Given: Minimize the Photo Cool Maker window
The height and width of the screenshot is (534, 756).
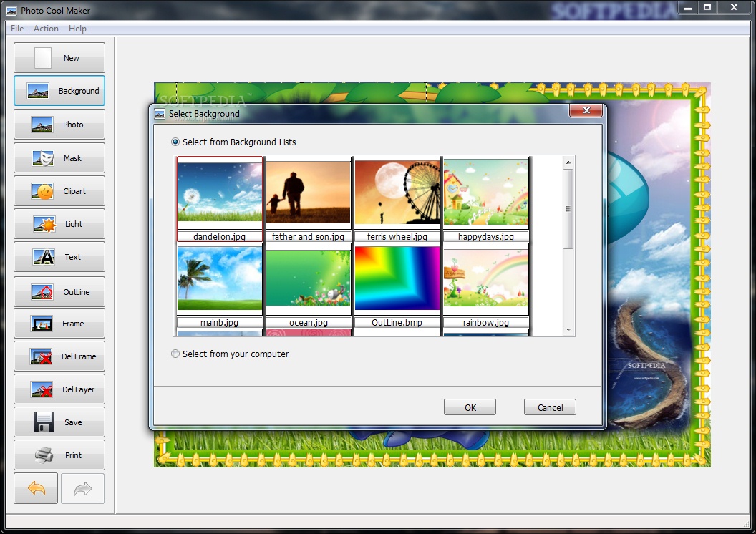Looking at the screenshot, I should point(688,8).
